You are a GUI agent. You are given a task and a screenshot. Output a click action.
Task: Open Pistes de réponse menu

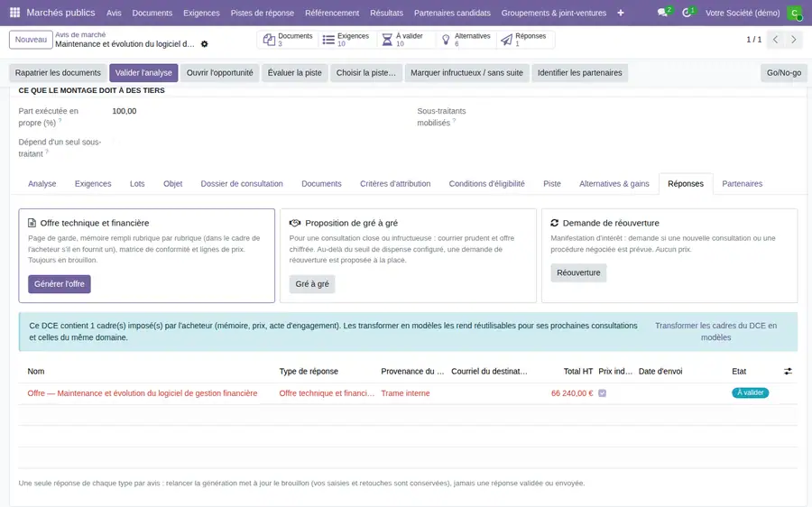click(262, 13)
